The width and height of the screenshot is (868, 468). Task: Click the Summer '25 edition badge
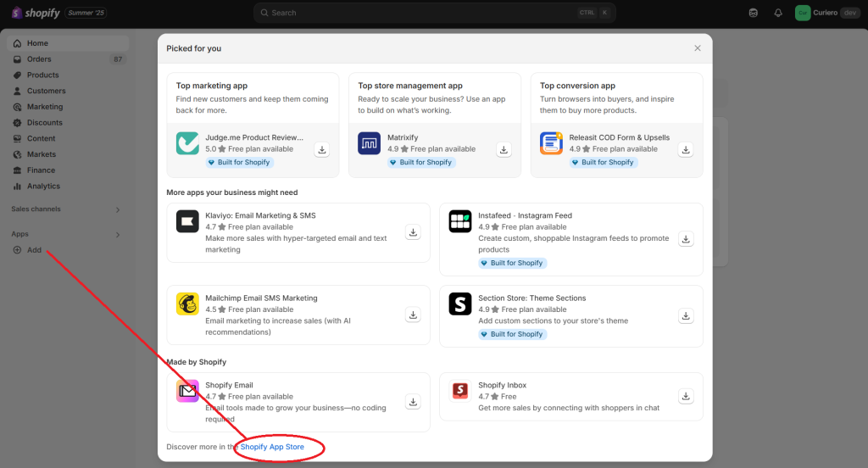(x=86, y=13)
